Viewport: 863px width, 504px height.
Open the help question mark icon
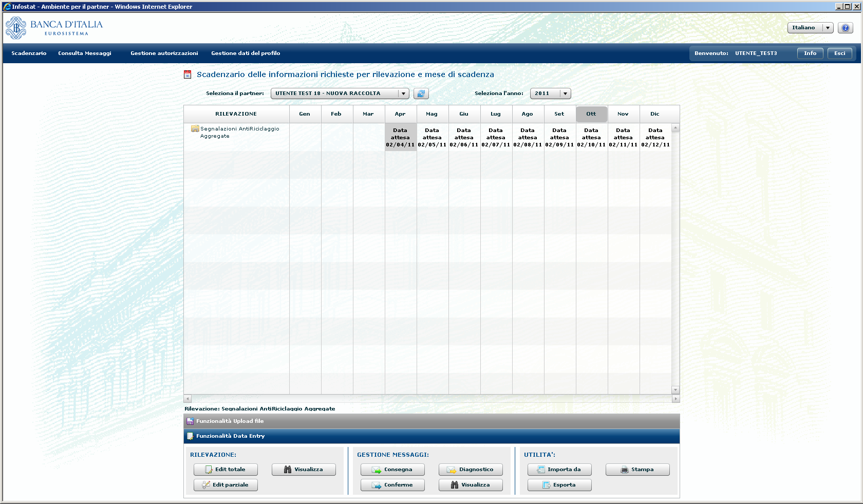click(x=846, y=28)
